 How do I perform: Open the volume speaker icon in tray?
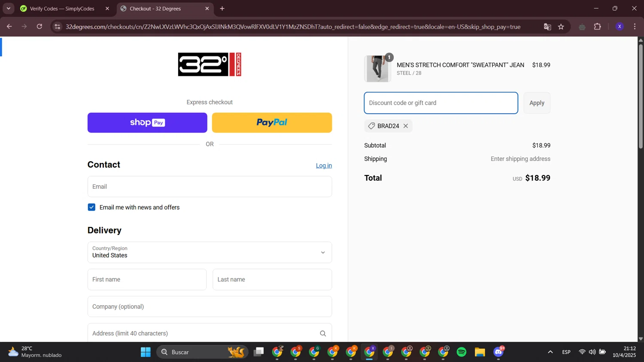tap(592, 352)
